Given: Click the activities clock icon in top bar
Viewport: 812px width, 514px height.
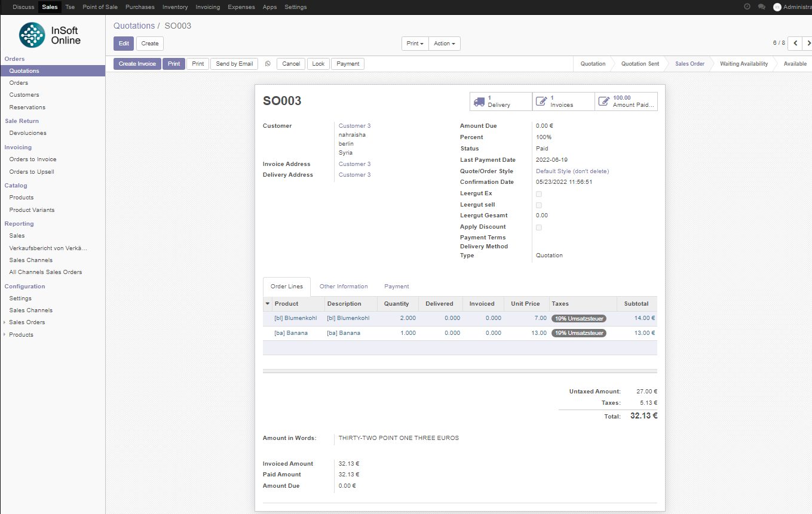Looking at the screenshot, I should (x=747, y=7).
